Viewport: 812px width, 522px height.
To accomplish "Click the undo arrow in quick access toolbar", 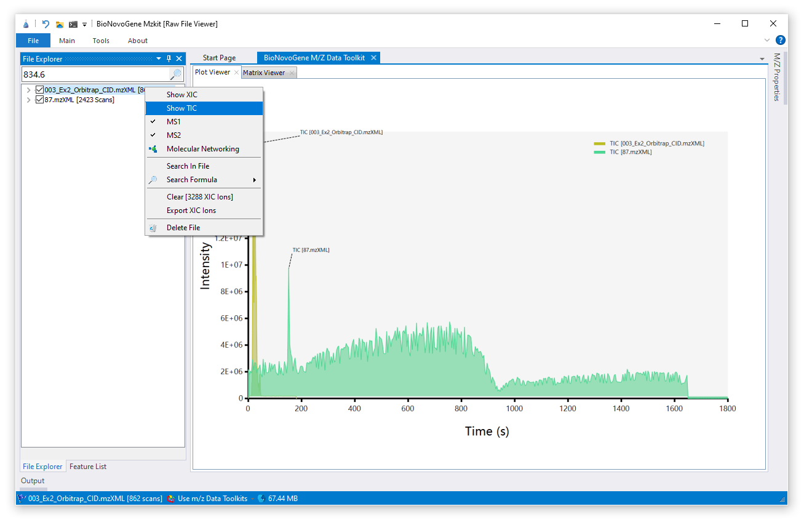I will [46, 24].
